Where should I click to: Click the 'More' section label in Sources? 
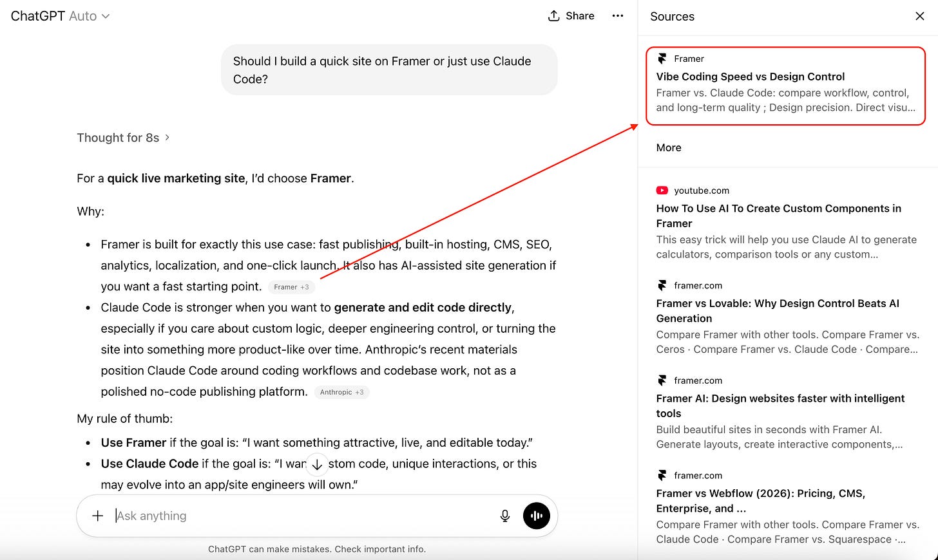point(669,147)
